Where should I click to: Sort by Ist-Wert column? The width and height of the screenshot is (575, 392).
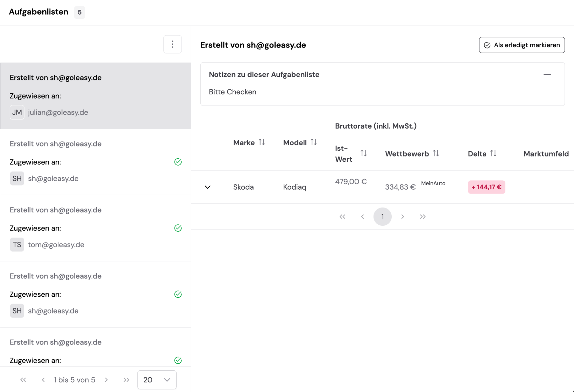(x=363, y=153)
